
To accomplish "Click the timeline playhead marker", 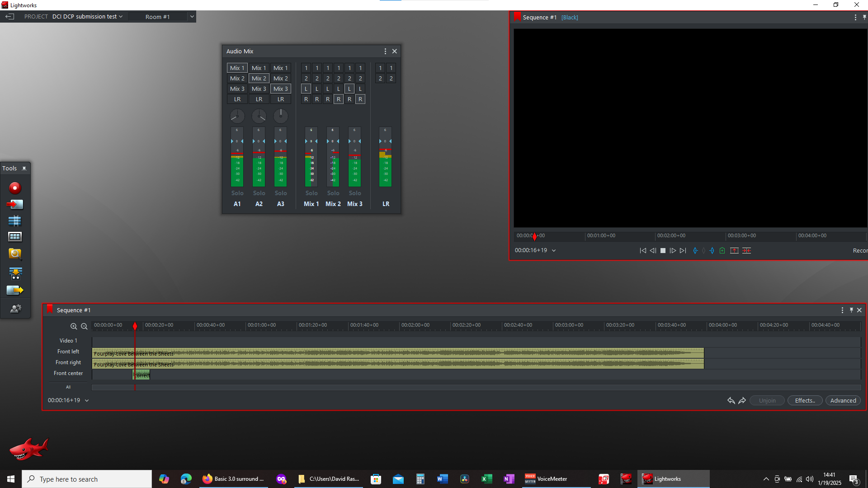I will [135, 326].
